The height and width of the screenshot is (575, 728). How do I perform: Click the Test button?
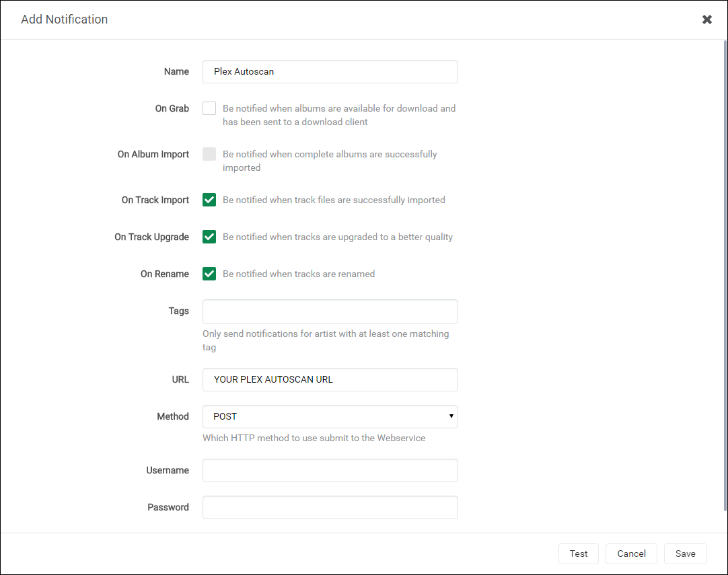coord(578,553)
